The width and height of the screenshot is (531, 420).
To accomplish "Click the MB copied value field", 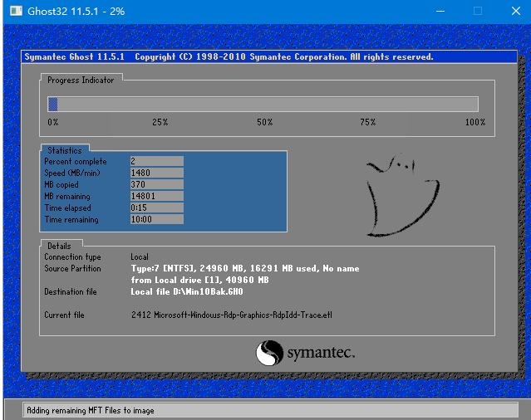I will pyautogui.click(x=156, y=184).
